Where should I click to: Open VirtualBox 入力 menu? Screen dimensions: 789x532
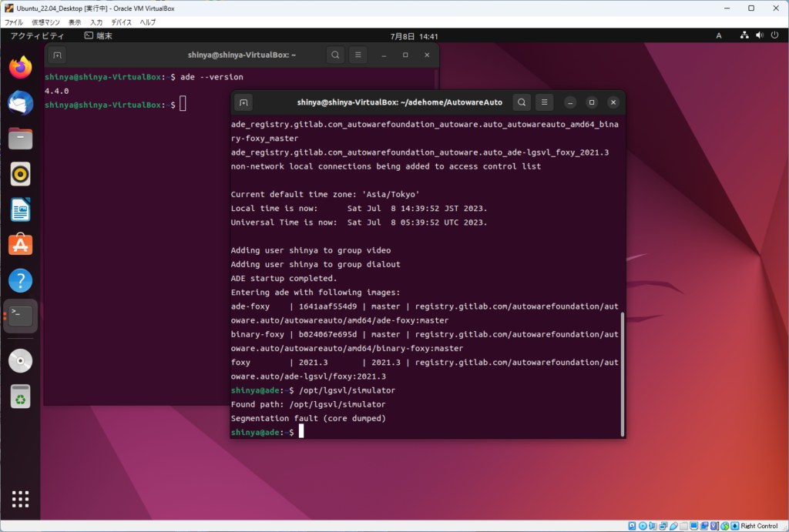point(96,22)
